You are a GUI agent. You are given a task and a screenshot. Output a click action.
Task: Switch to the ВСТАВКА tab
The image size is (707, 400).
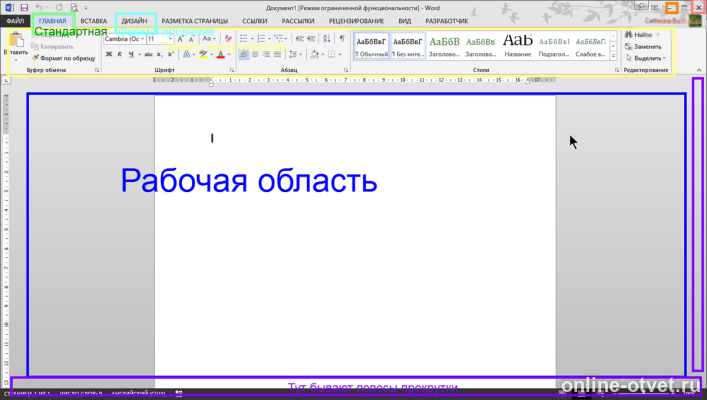(x=93, y=21)
